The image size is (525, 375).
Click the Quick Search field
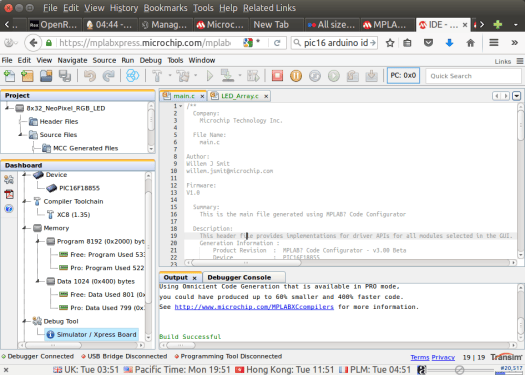click(x=473, y=76)
